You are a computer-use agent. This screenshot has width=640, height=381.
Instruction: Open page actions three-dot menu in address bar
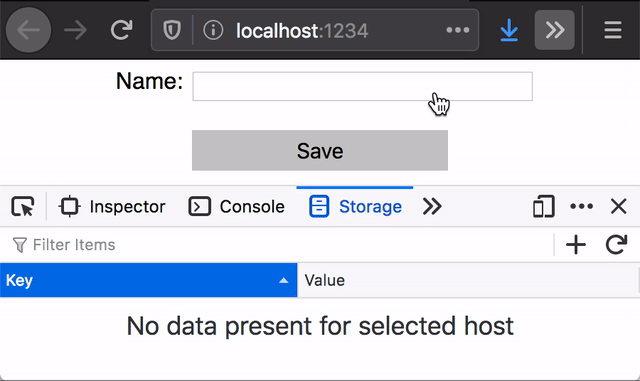tap(458, 30)
